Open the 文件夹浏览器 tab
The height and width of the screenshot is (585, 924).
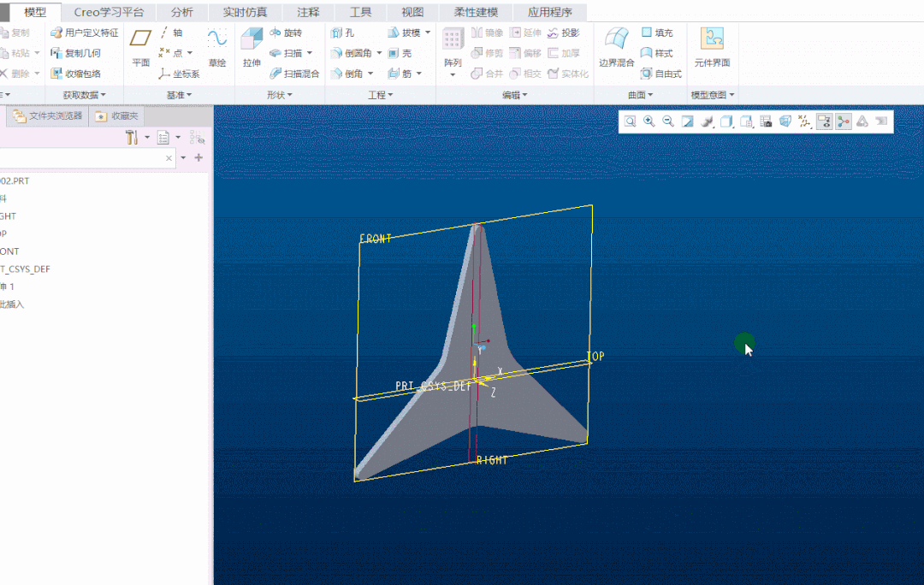click(x=47, y=116)
